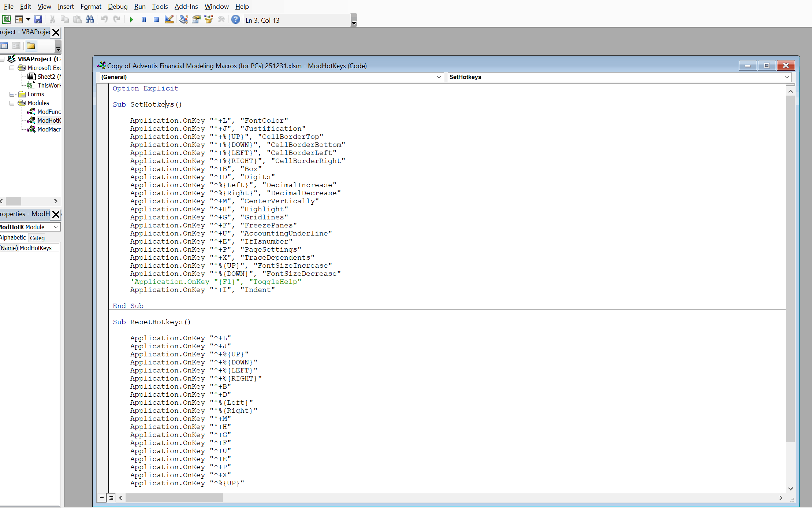This screenshot has height=508, width=812.
Task: Toggle folders in Project explorer
Action: pyautogui.click(x=31, y=46)
